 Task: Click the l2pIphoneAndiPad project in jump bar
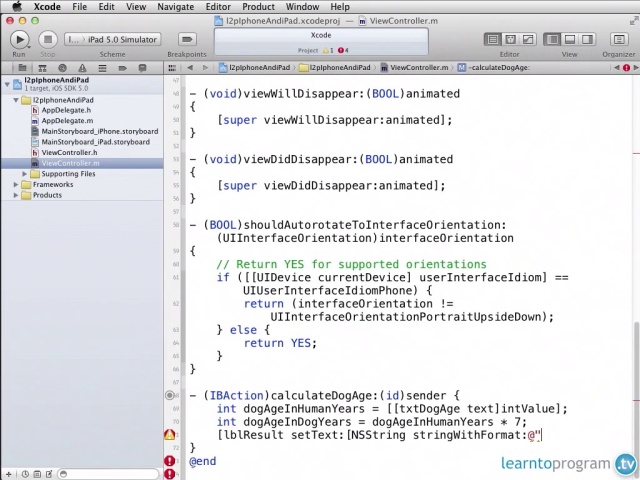(x=255, y=68)
